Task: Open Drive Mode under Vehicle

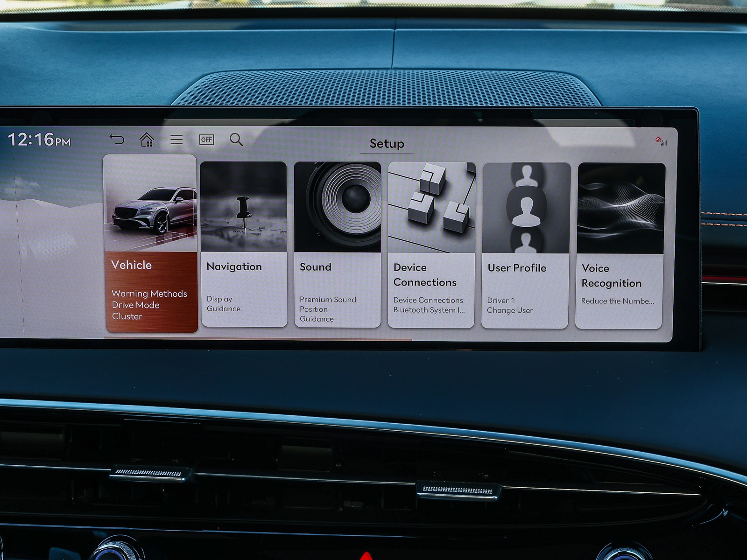Action: click(x=136, y=305)
